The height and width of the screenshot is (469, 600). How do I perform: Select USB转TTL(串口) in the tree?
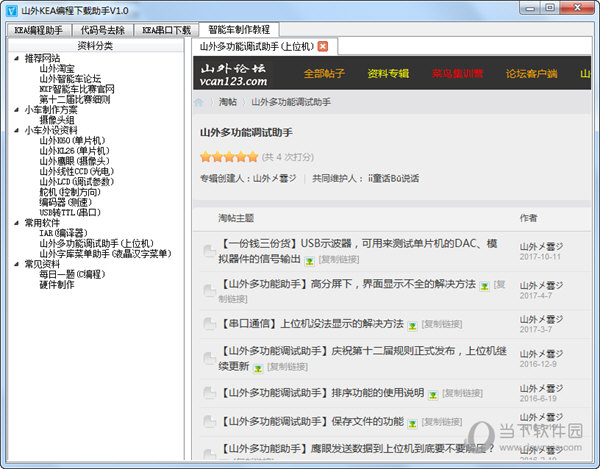(x=70, y=212)
